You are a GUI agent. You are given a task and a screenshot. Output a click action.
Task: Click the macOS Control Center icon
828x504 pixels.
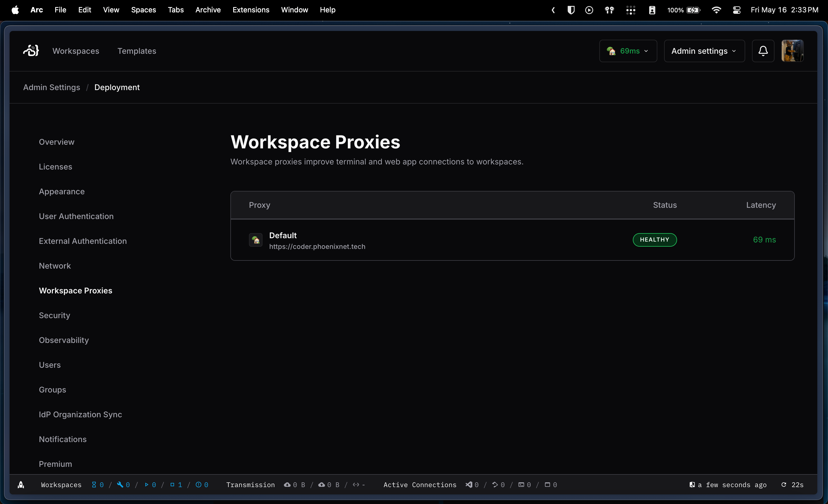(x=736, y=10)
